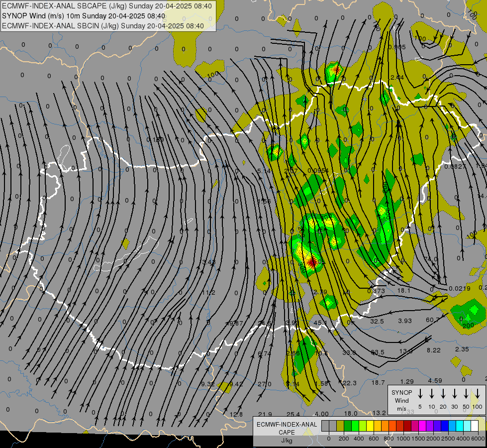Image resolution: width=487 pixels, height=448 pixels.
Task: Click the 5.14 value on the map
Action: [x=264, y=171]
